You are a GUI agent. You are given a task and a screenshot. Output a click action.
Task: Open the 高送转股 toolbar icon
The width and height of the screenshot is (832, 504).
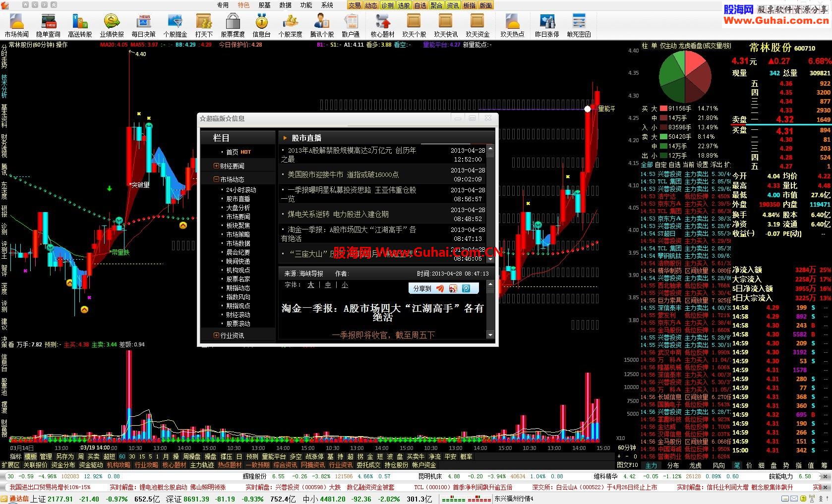point(80,26)
